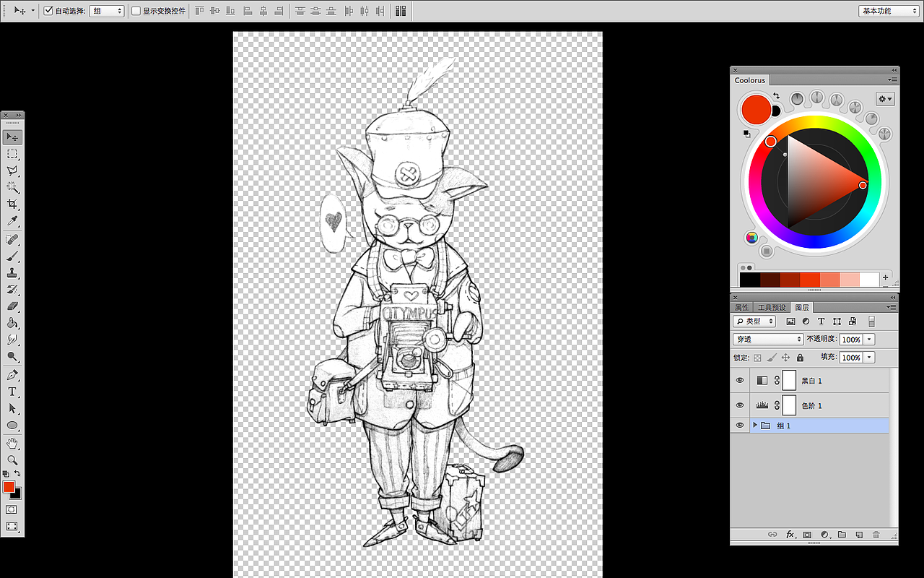
Task: Hide the 色阶 1 layer
Action: pyautogui.click(x=739, y=405)
